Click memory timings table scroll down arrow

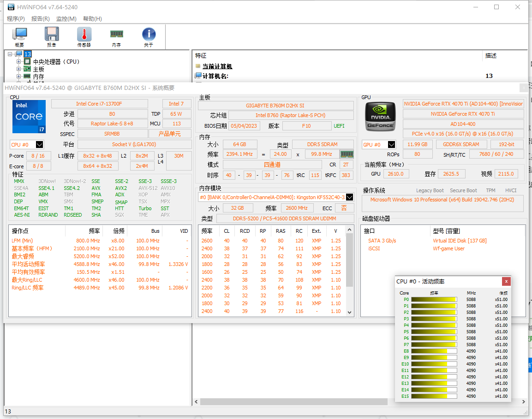pyautogui.click(x=349, y=313)
